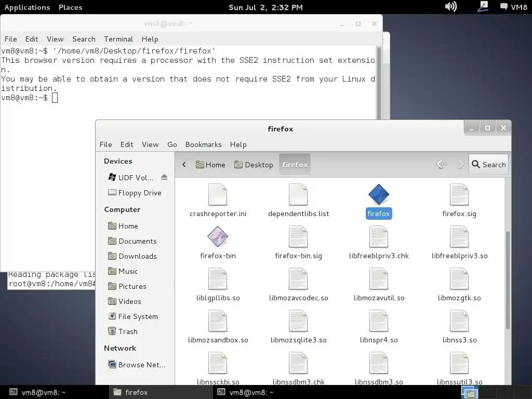Go to the Desktop path breadcrumb
This screenshot has height=399, width=532.
coord(254,165)
